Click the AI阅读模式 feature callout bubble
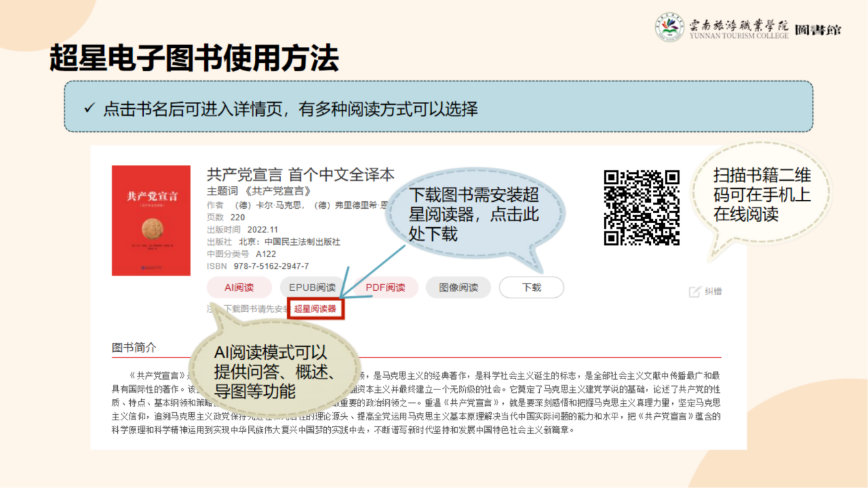The image size is (868, 488). click(274, 372)
